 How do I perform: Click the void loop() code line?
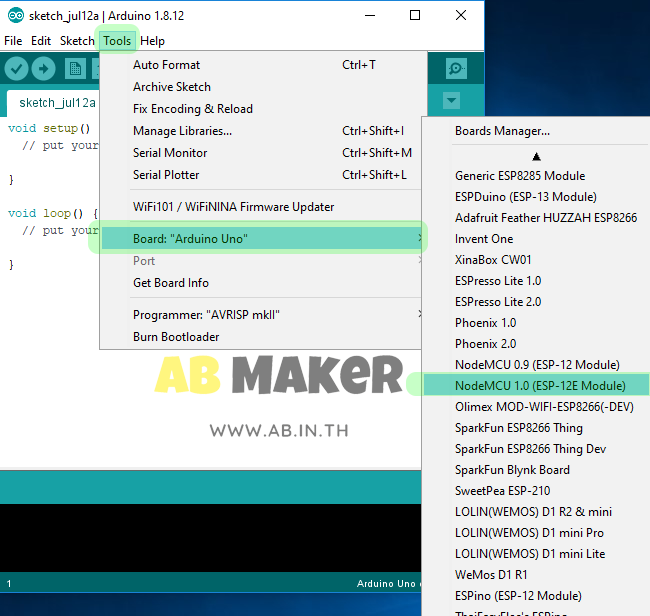pyautogui.click(x=53, y=213)
